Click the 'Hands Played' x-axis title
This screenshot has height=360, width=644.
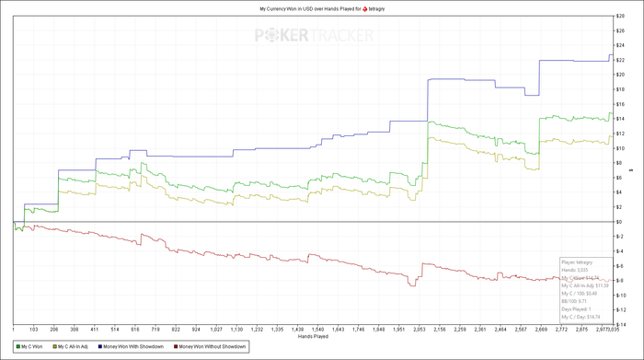(313, 337)
